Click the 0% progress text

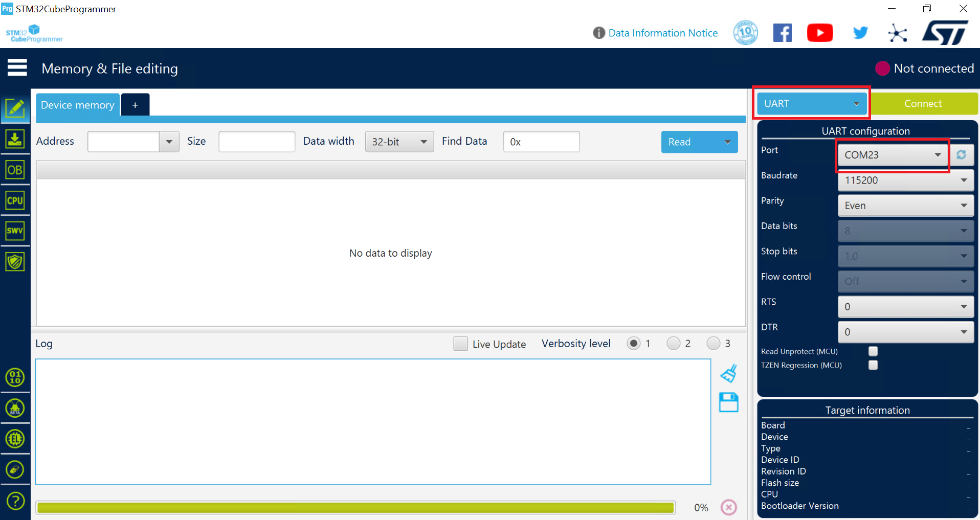tap(701, 507)
